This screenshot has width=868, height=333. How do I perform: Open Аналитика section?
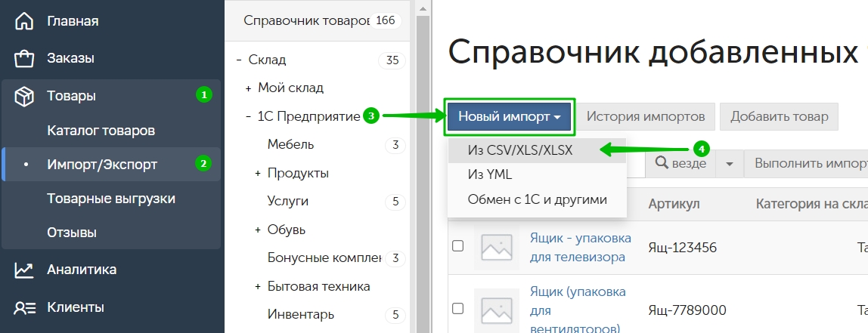click(x=82, y=270)
